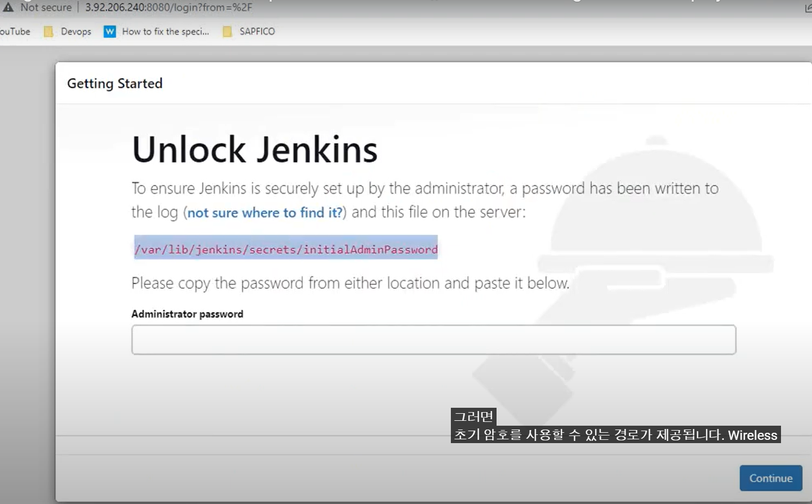Click the Unlock Jenkins heading

(255, 150)
